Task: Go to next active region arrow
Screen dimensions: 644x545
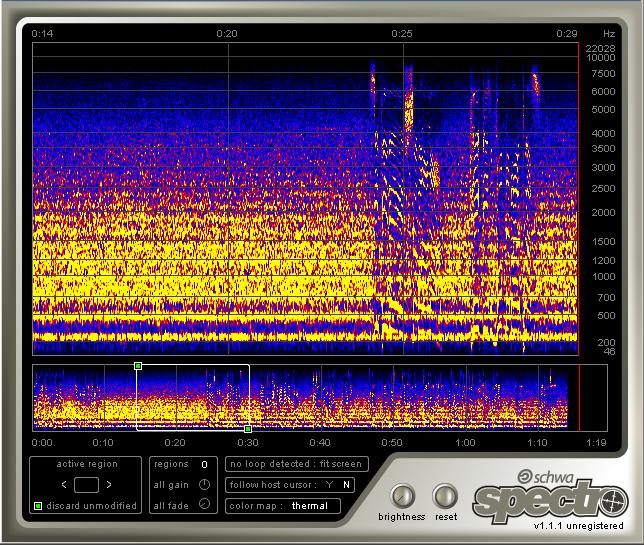Action: (x=108, y=485)
